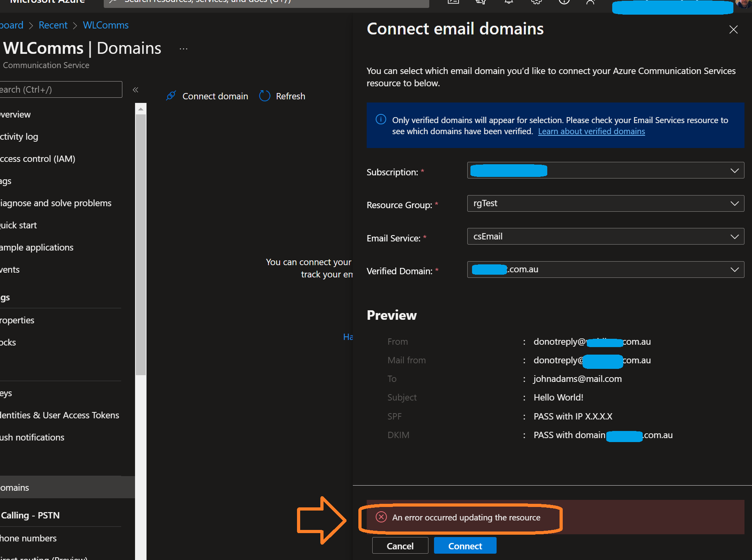Click the 'Preview' section heading
Image resolution: width=752 pixels, height=560 pixels.
392,315
